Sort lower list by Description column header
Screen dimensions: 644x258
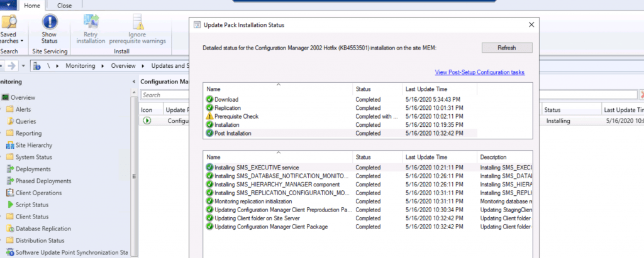[x=504, y=157]
